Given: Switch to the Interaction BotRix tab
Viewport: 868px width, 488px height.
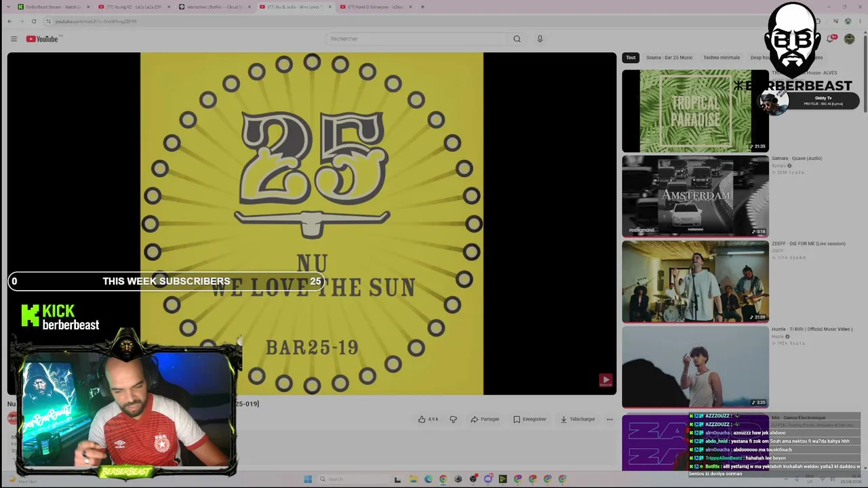Looking at the screenshot, I should tap(215, 7).
